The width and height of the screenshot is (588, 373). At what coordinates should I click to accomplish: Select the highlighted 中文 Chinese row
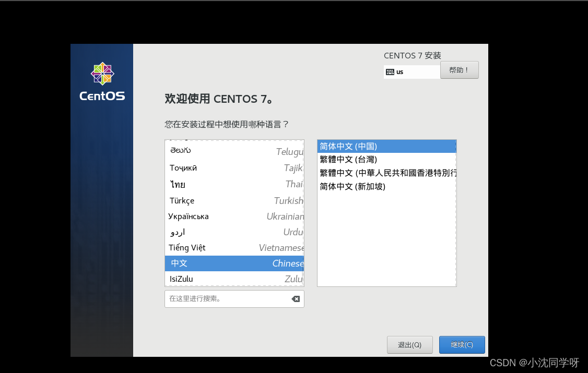[x=234, y=263]
